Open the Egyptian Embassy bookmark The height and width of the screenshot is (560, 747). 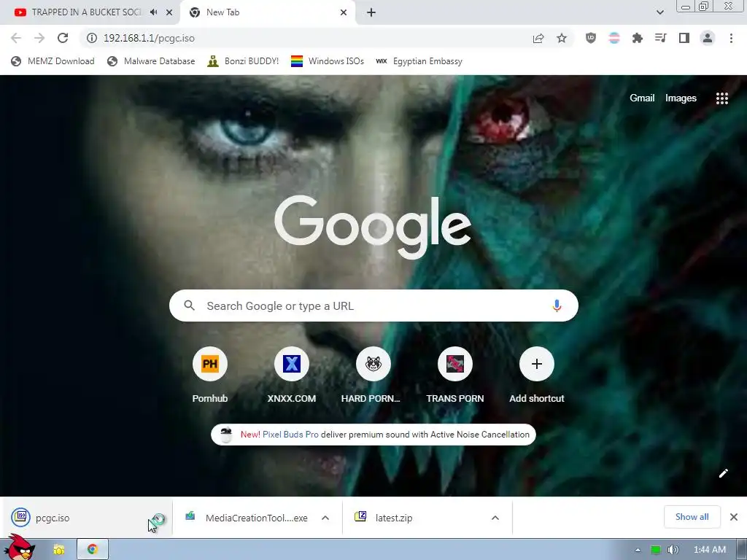pyautogui.click(x=419, y=61)
